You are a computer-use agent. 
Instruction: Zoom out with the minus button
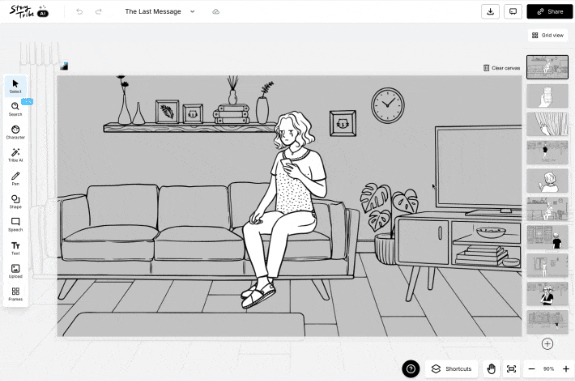pyautogui.click(x=532, y=369)
